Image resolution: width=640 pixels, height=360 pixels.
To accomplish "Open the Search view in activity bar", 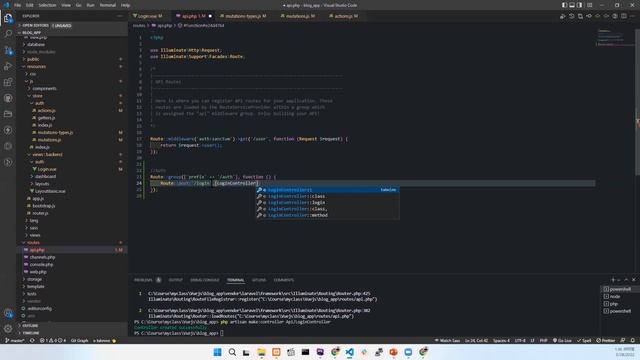I will coord(8,34).
